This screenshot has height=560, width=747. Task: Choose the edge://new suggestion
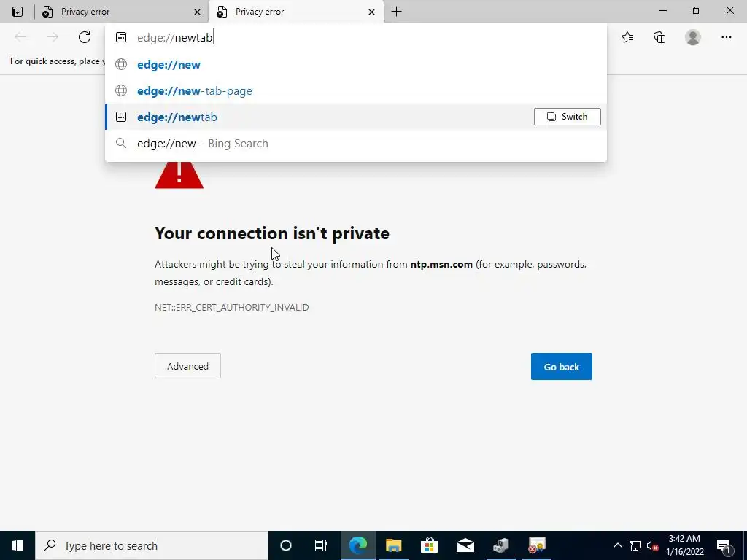(356, 64)
